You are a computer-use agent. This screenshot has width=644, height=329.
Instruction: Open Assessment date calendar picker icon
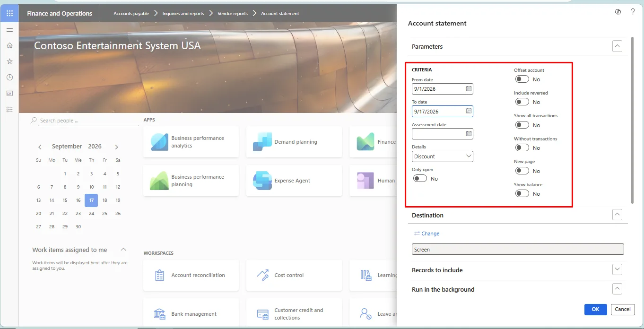469,134
